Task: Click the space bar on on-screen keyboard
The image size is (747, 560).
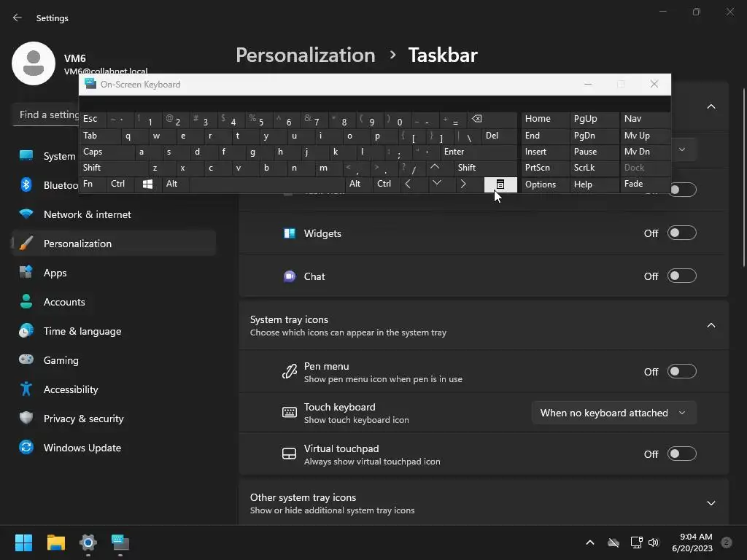Action: [267, 184]
